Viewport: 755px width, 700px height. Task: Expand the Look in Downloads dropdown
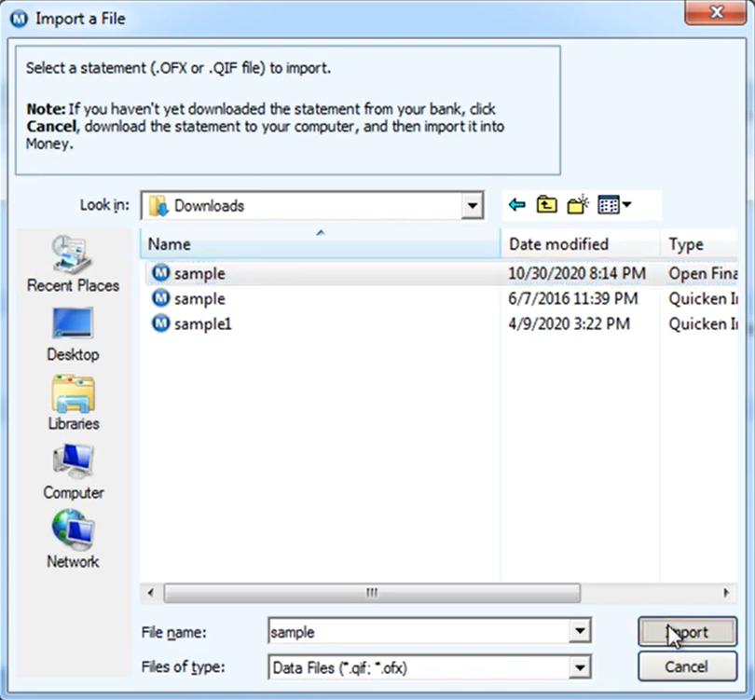[473, 206]
